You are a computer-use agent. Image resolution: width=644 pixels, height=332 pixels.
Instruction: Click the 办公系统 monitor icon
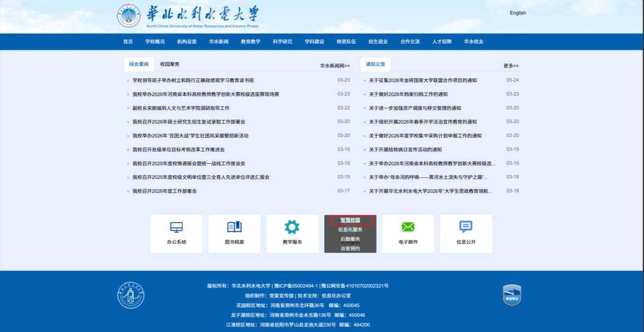click(176, 227)
